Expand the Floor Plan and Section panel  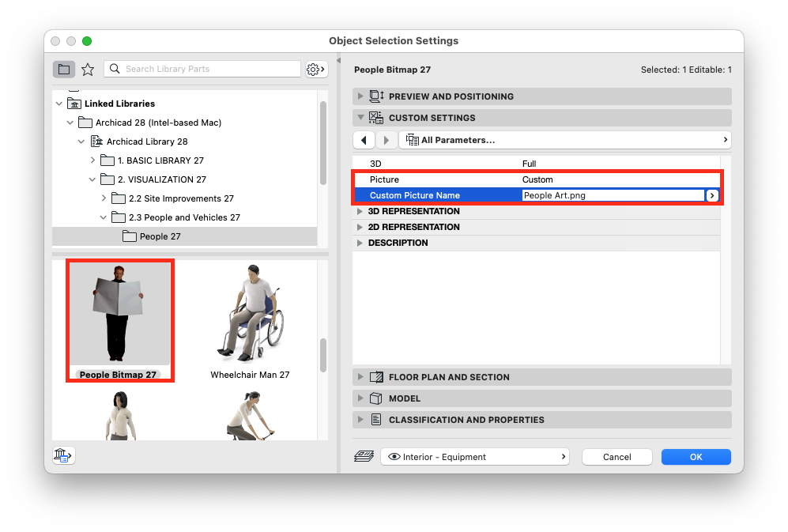(x=541, y=377)
